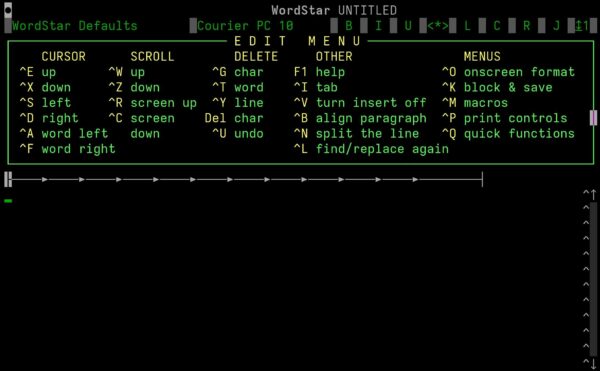600x371 pixels.
Task: Open ^Q quick functions menu
Action: coord(508,133)
